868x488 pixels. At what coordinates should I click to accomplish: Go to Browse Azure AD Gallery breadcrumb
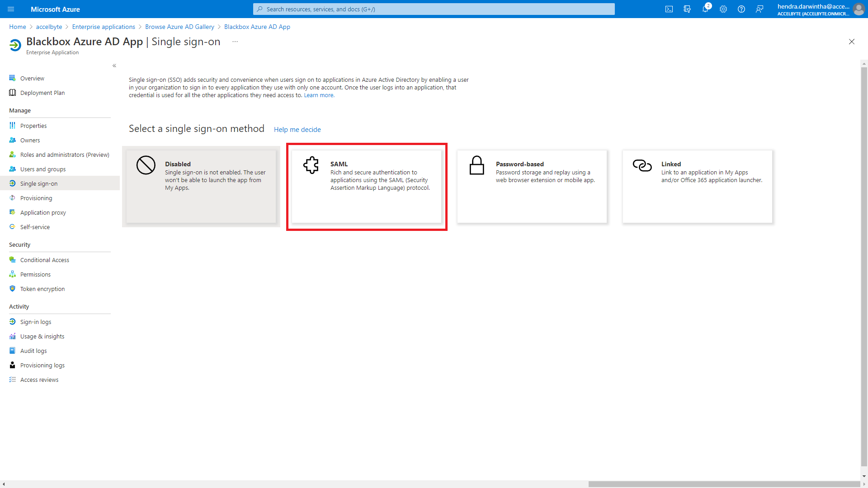pyautogui.click(x=179, y=27)
